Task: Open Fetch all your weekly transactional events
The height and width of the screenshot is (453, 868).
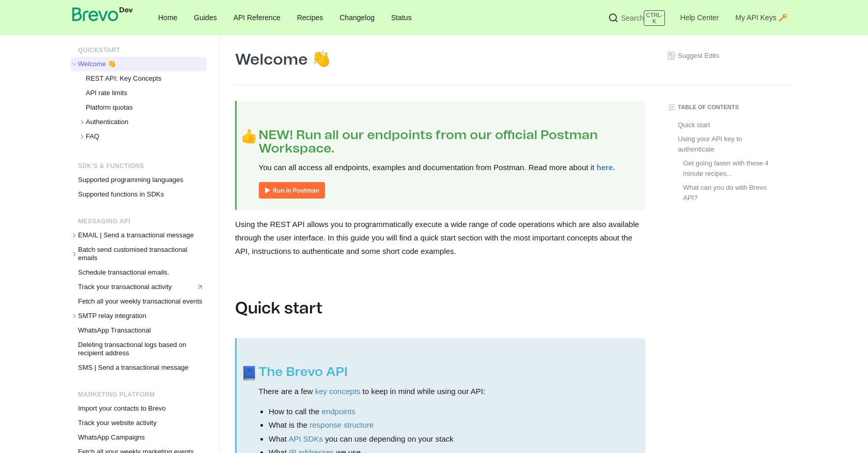Action: (x=140, y=301)
